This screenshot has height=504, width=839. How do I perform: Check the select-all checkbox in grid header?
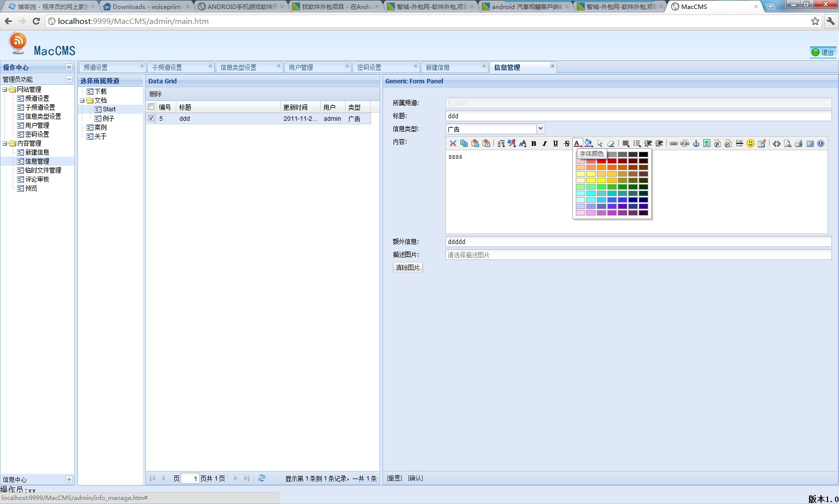click(151, 107)
